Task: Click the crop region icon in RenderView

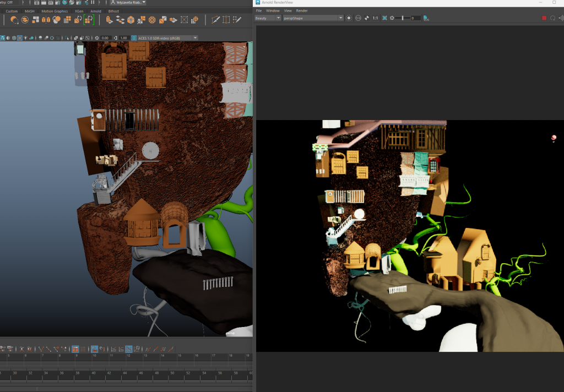Action: click(384, 18)
